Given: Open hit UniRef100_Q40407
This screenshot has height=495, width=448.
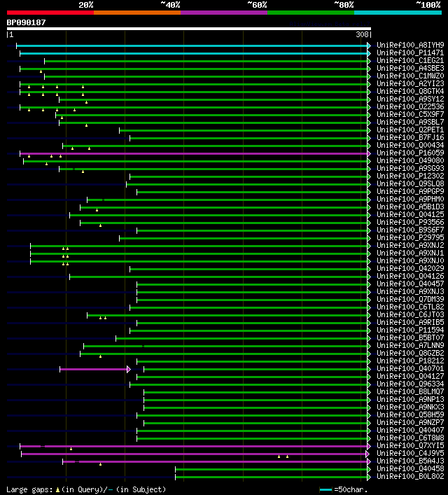Looking at the screenshot, I should [x=410, y=430].
